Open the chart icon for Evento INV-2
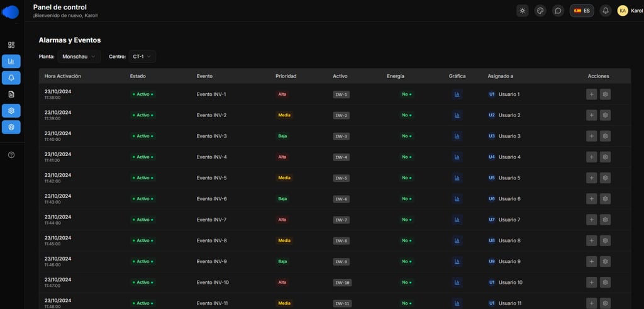 coord(457,115)
